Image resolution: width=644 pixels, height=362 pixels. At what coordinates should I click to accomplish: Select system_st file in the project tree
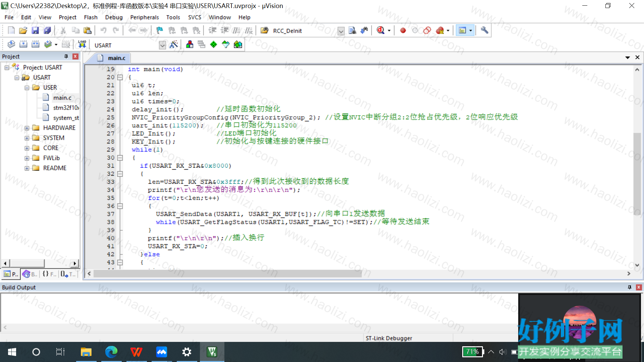pyautogui.click(x=66, y=118)
